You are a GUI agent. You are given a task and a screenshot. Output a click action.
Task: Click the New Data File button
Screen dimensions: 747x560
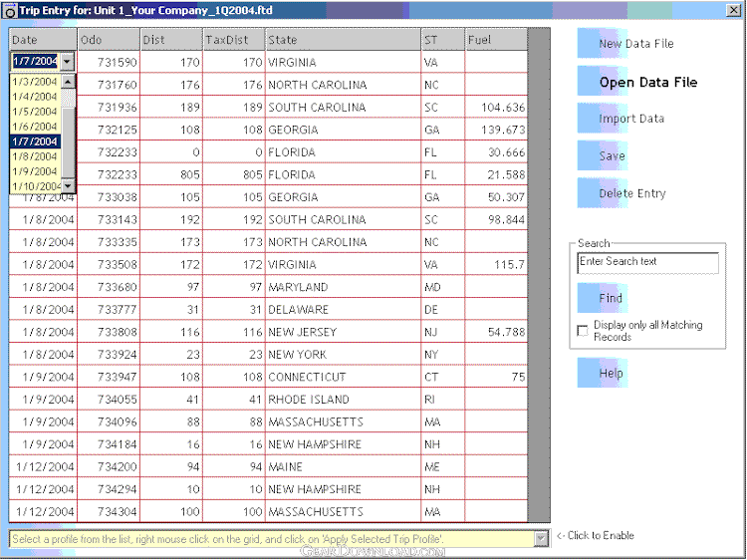pyautogui.click(x=634, y=44)
